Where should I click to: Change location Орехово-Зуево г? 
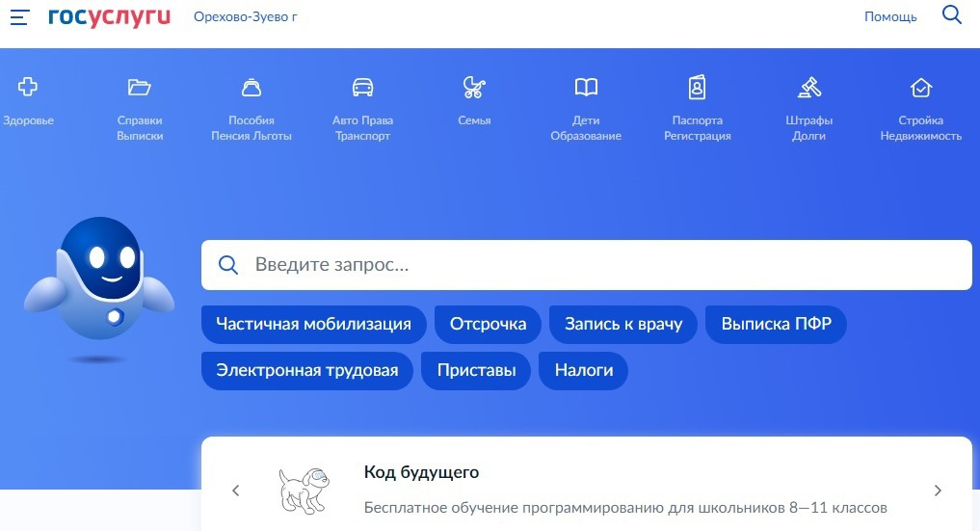coord(245,17)
